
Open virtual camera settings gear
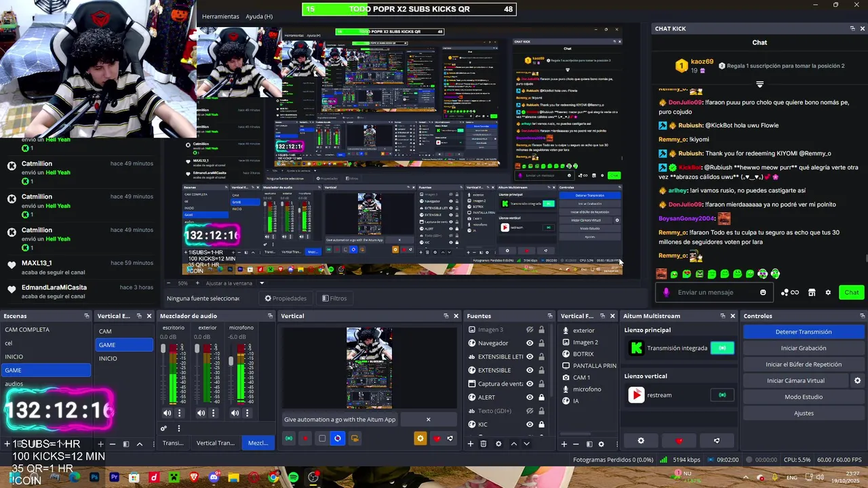pos(857,381)
